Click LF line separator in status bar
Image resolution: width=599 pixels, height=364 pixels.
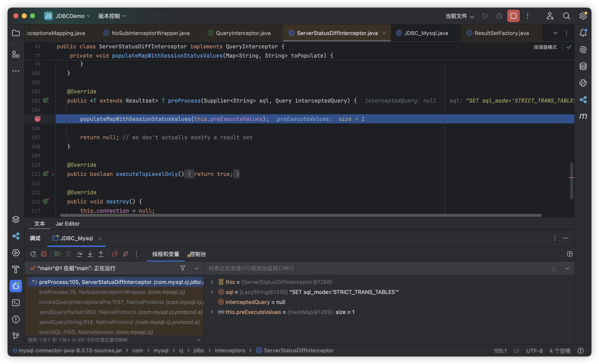pos(516,350)
